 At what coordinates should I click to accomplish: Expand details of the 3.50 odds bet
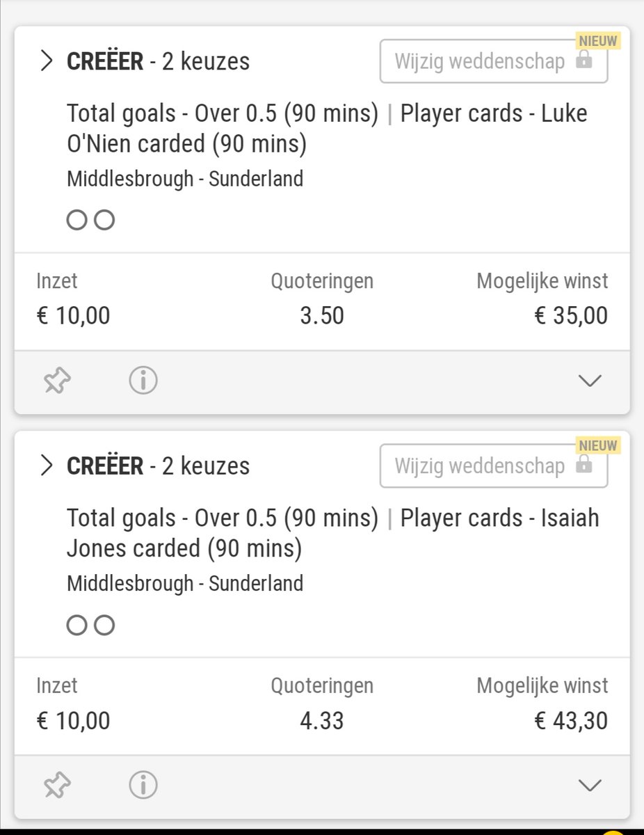[x=590, y=381]
